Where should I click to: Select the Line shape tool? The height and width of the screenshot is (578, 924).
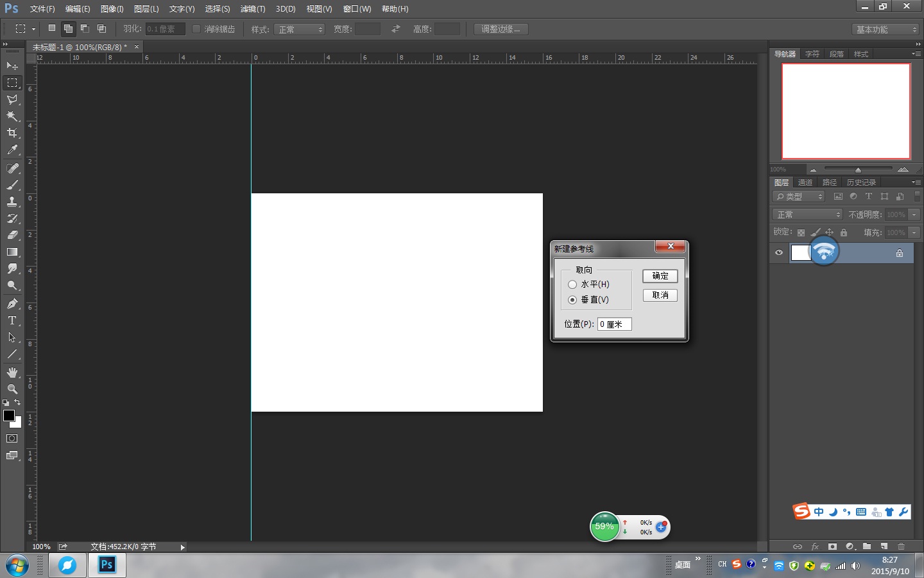(x=12, y=354)
